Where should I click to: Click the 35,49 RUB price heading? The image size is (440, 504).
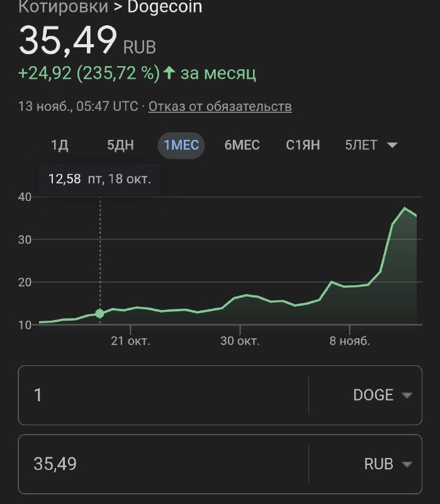pos(87,41)
